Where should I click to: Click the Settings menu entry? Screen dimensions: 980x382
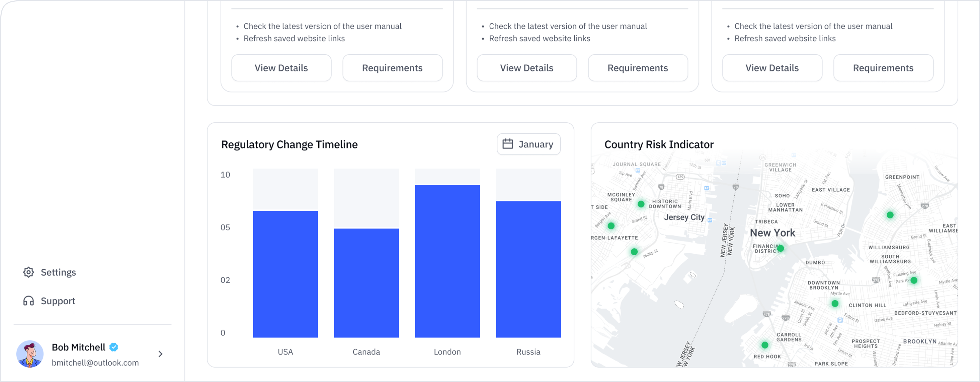click(x=58, y=272)
